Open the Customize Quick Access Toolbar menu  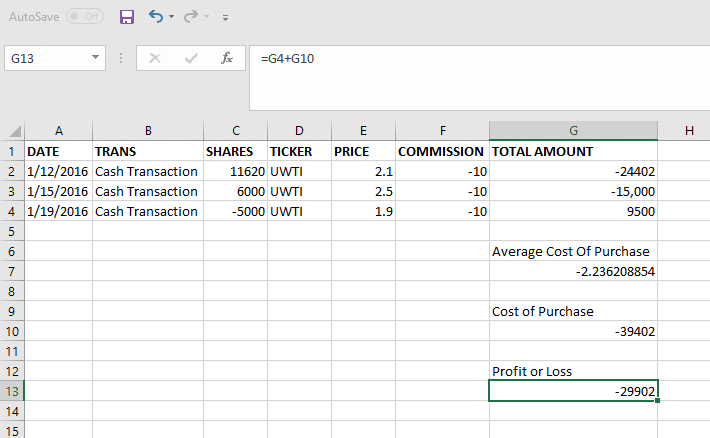(225, 18)
